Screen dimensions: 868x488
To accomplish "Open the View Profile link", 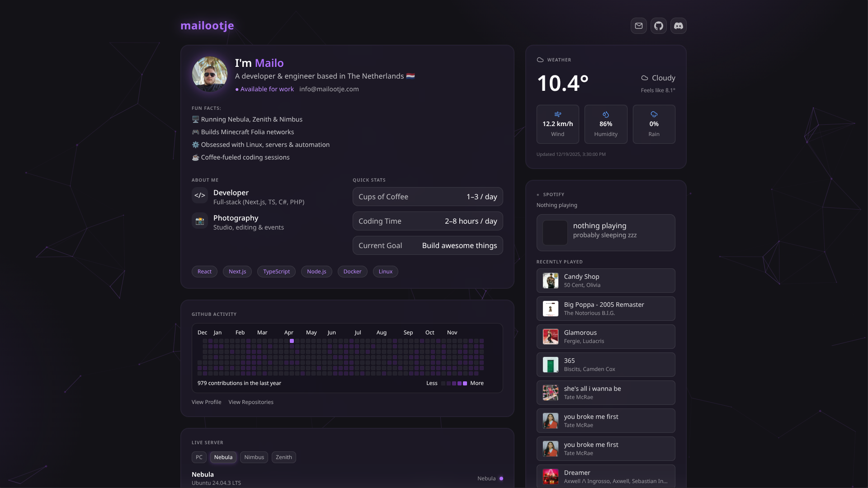I will pos(206,402).
